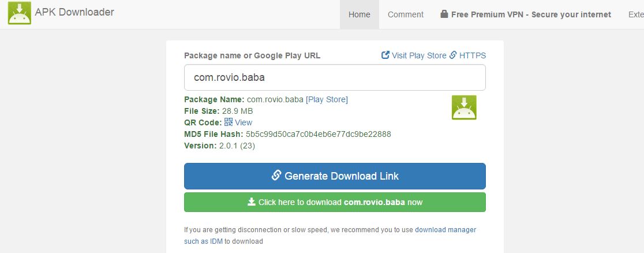Click the chain icon beside HTTPS

click(453, 55)
